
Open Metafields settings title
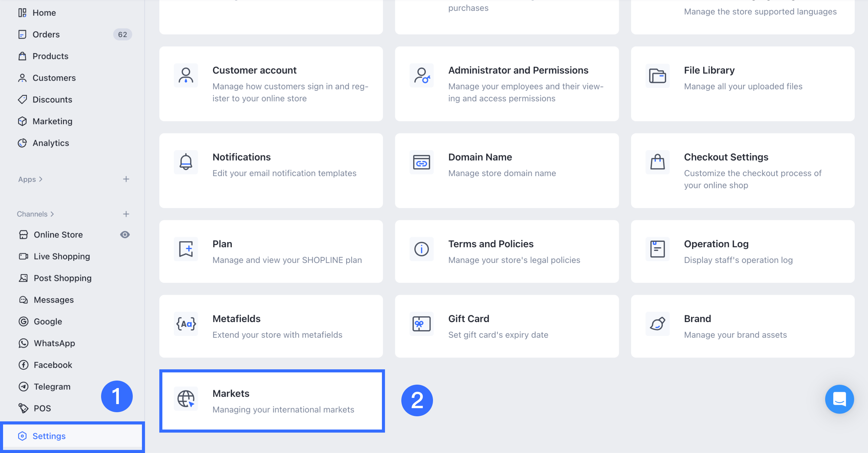(237, 319)
